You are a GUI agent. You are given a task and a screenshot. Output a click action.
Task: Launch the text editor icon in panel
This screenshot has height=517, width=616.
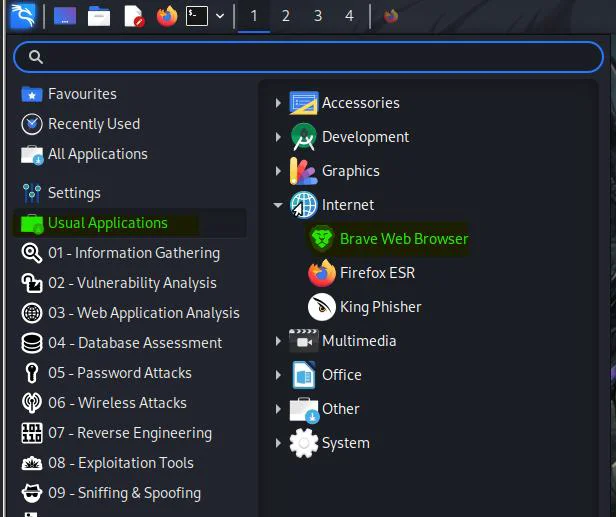(x=134, y=16)
